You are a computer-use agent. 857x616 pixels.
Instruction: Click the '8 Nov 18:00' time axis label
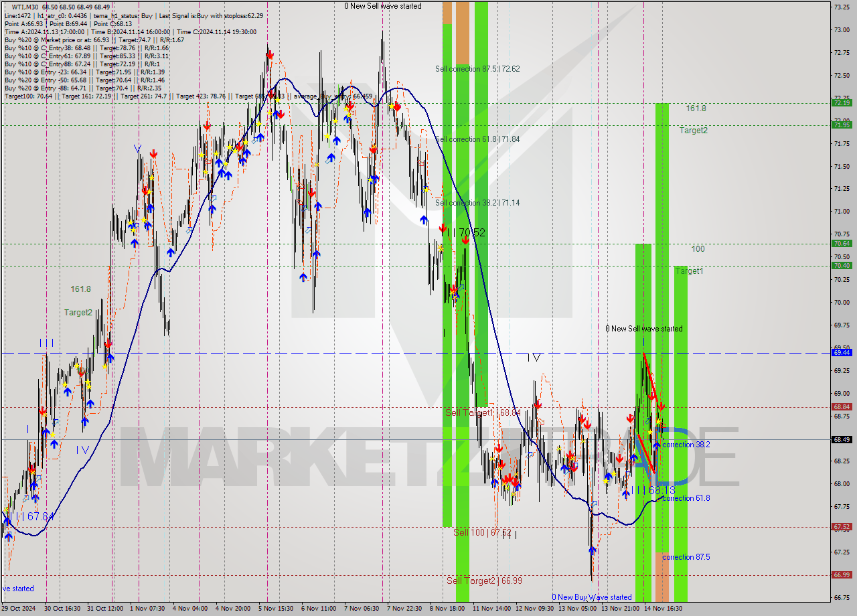pos(449,609)
